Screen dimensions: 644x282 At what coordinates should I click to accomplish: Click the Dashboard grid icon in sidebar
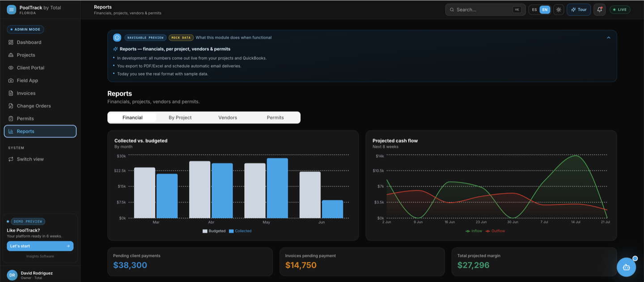click(x=11, y=42)
